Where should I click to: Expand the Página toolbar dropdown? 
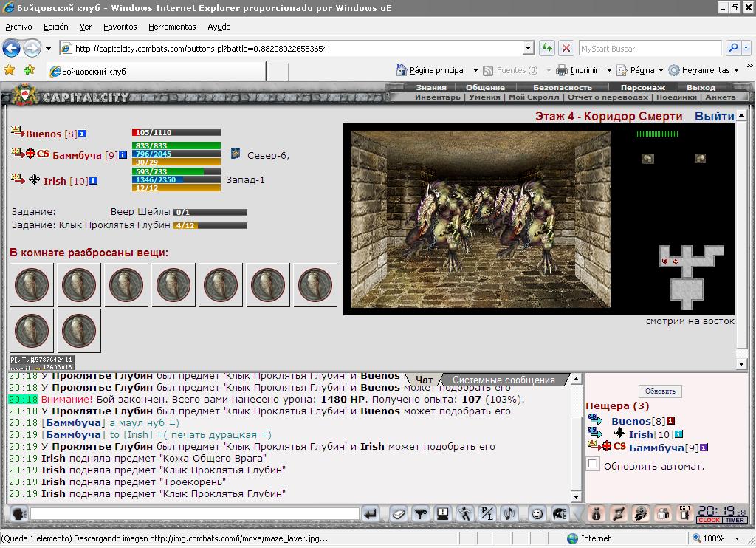pos(661,70)
